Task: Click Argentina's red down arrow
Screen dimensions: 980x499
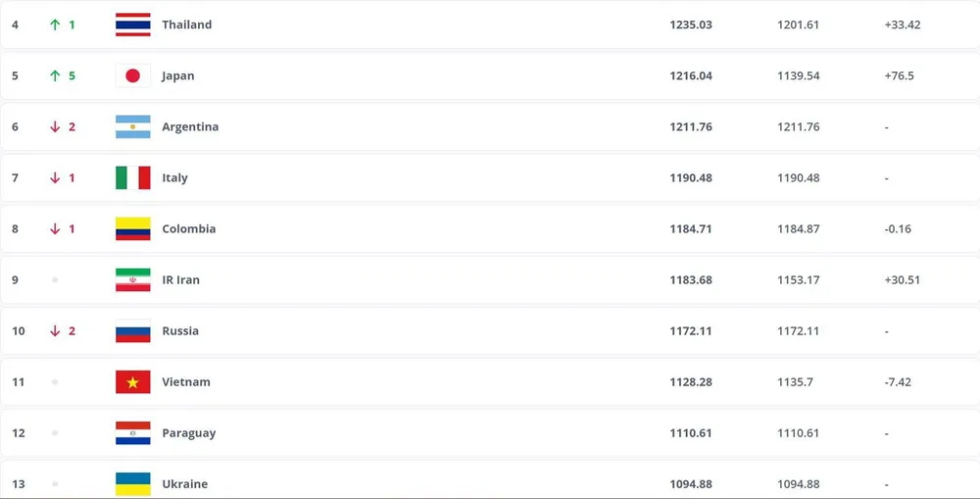Action: 55,126
